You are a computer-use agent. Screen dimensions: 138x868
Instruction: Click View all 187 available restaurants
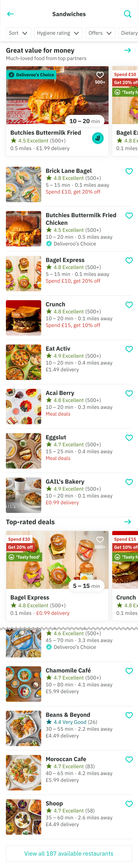click(x=69, y=853)
